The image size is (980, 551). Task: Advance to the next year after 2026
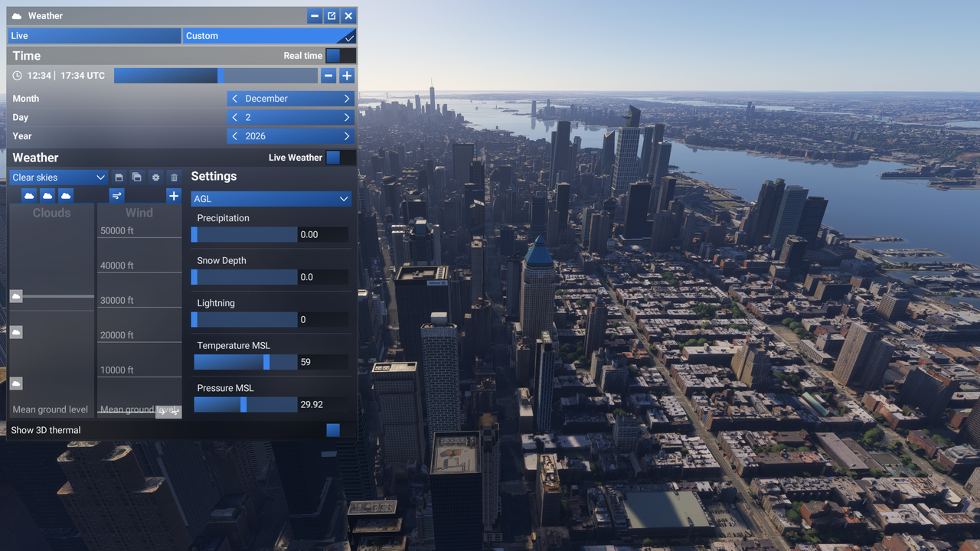(347, 136)
